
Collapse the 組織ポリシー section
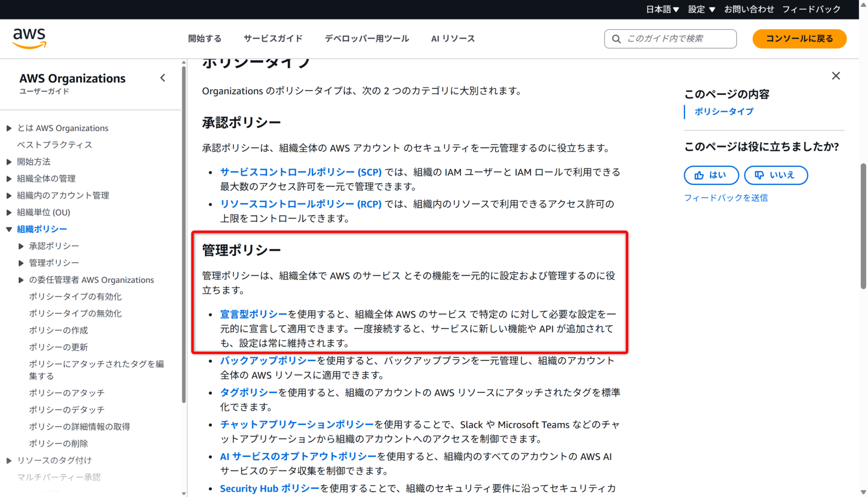coord(9,229)
